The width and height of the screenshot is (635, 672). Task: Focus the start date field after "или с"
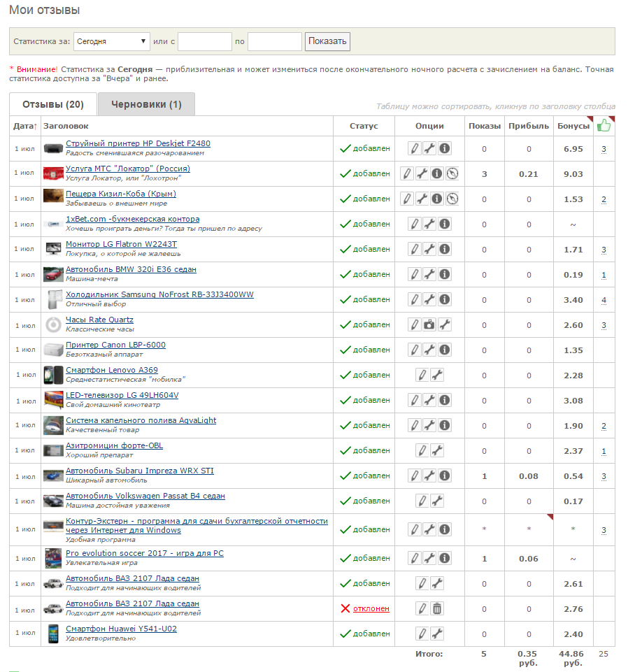click(x=205, y=41)
